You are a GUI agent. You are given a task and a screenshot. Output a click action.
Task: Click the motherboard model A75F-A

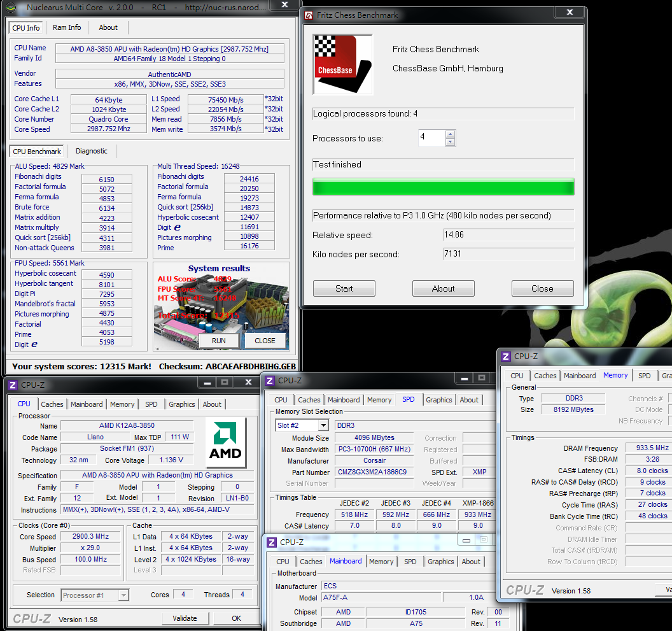click(x=381, y=597)
